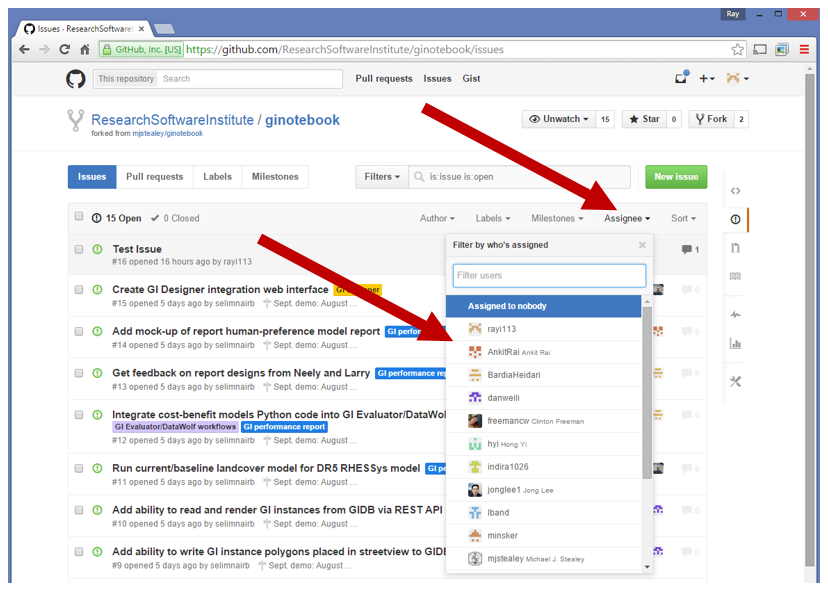Open the Labels filter dropdown

tap(493, 218)
